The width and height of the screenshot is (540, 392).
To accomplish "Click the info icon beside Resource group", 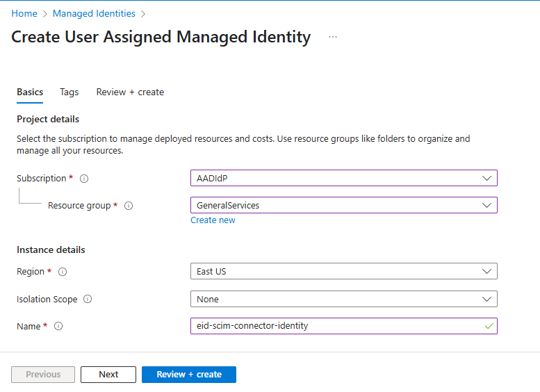I will click(129, 206).
